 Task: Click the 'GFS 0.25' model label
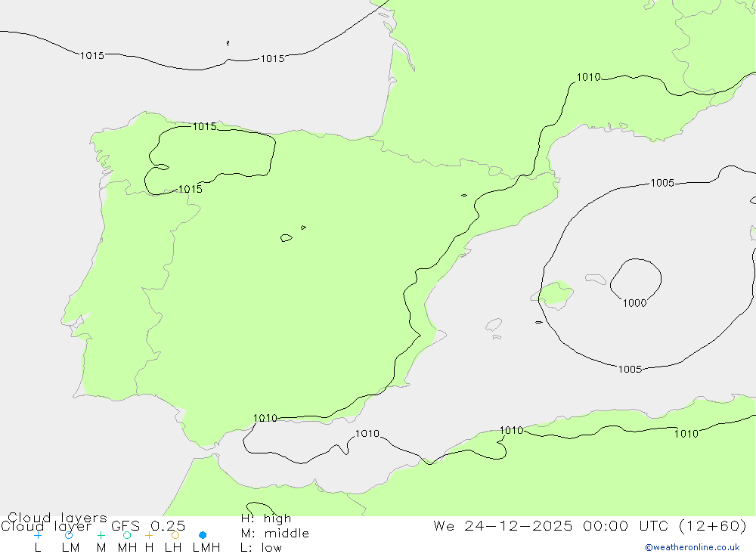point(148,525)
